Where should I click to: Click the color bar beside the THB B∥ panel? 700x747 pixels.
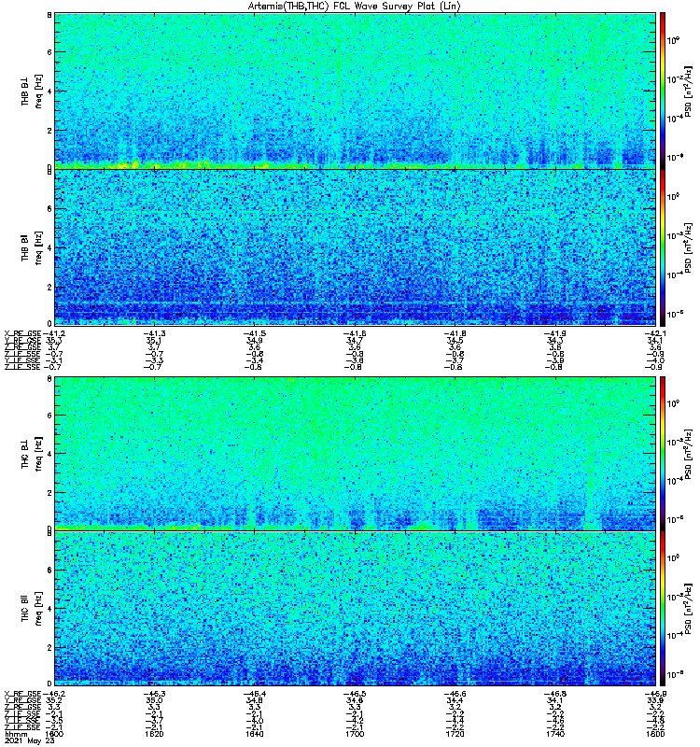tap(662, 247)
